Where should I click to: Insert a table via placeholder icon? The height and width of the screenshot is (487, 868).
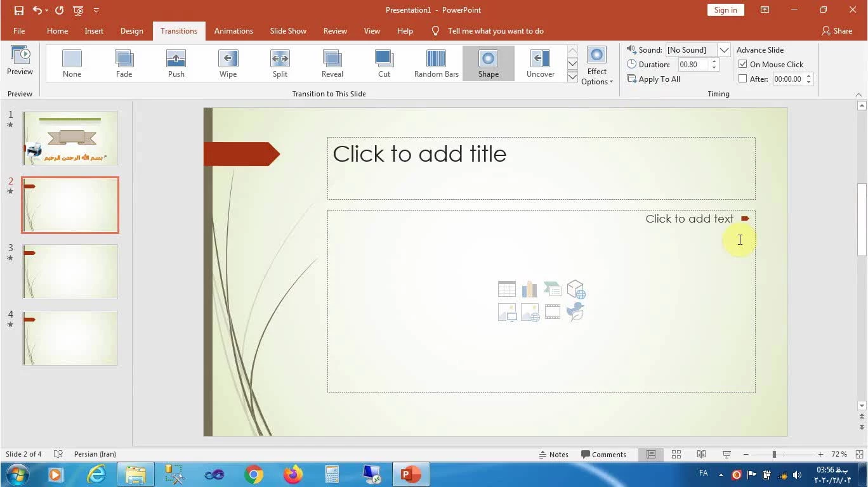pyautogui.click(x=507, y=289)
